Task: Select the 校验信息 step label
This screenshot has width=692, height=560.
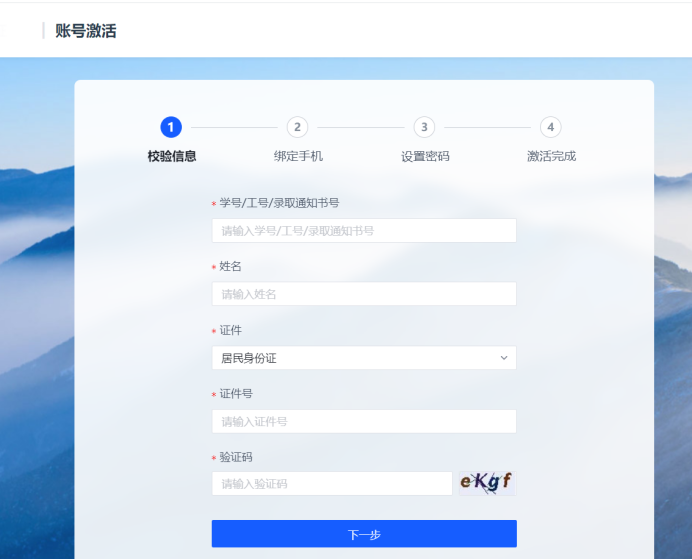Action: pos(172,156)
